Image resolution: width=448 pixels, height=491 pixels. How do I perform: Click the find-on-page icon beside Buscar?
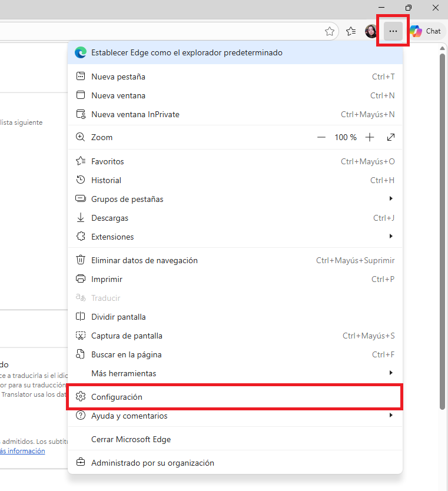pos(80,354)
